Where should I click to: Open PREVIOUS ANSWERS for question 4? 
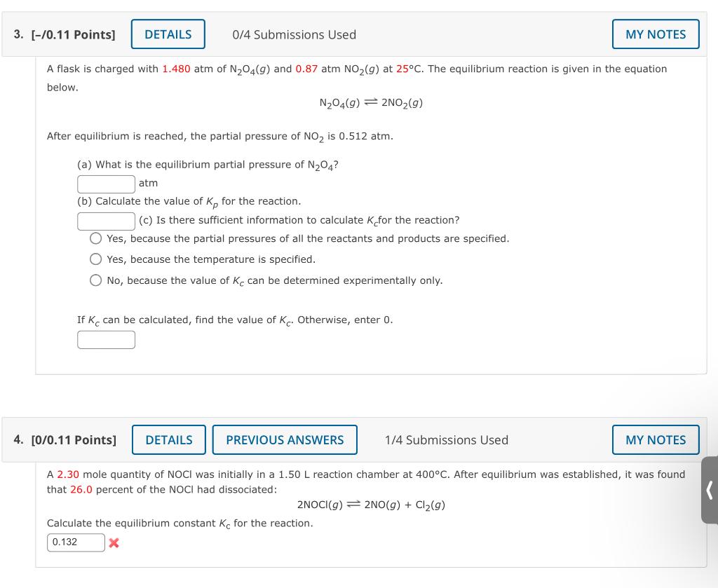click(285, 439)
